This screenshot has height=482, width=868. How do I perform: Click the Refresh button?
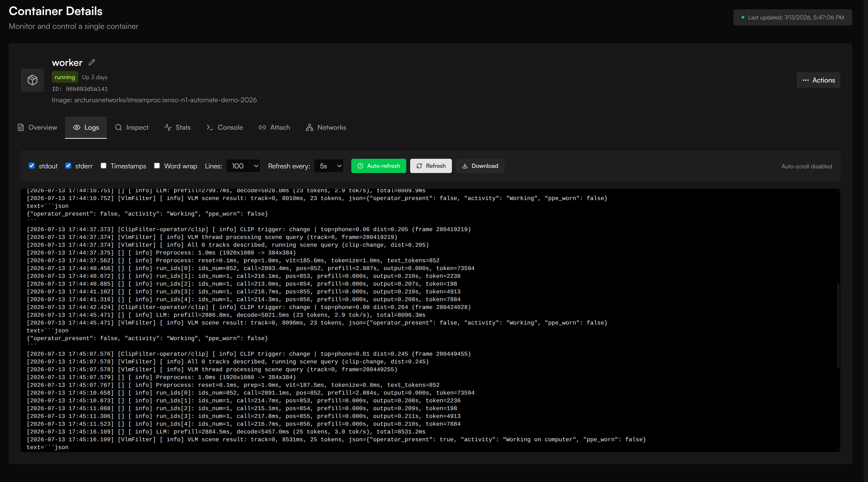click(431, 166)
